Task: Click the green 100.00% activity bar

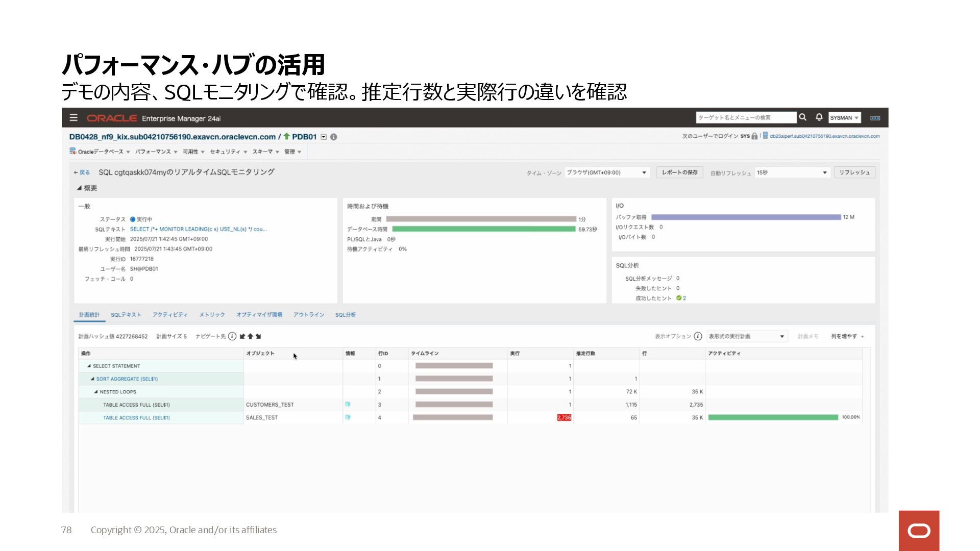Action: [x=773, y=417]
